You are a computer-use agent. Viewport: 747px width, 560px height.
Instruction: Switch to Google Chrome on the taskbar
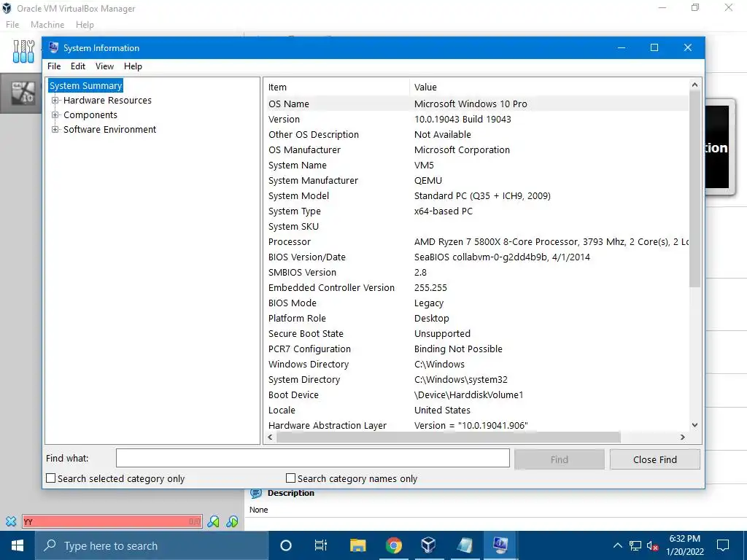pyautogui.click(x=393, y=545)
